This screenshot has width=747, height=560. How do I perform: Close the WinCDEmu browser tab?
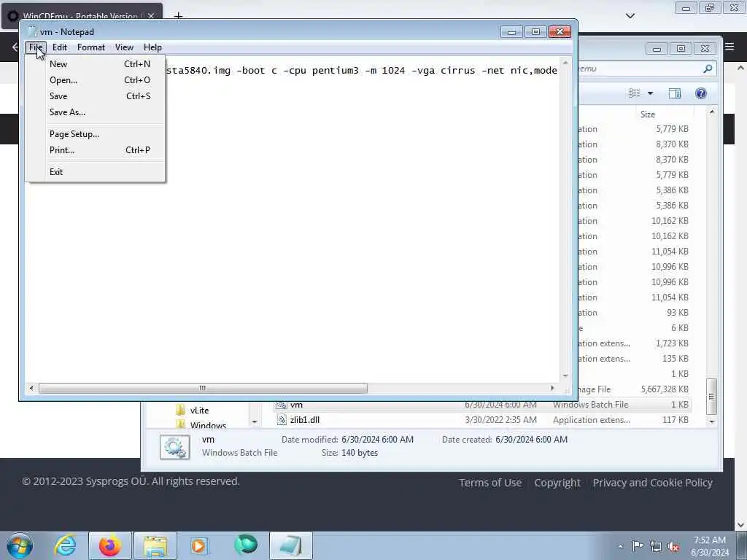tap(151, 16)
